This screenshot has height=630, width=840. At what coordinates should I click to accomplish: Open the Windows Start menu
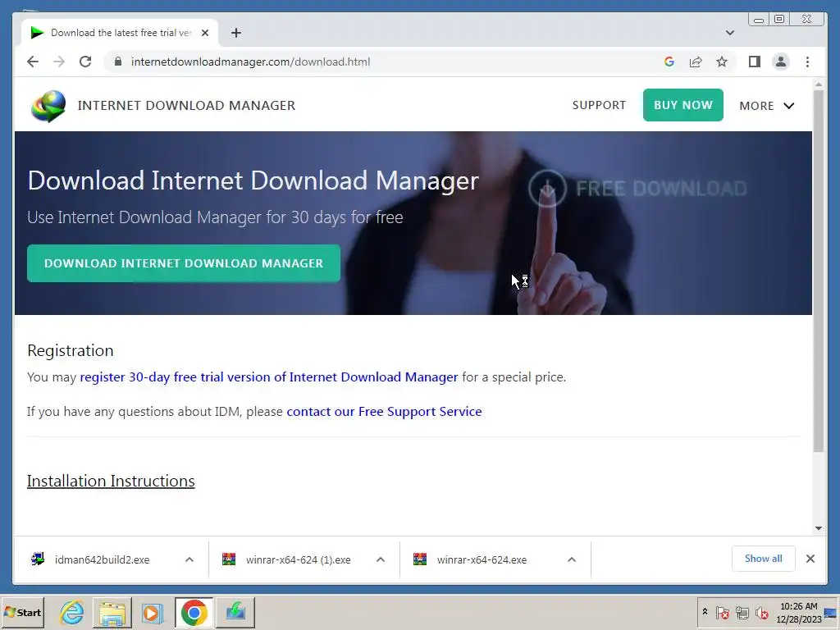[22, 612]
